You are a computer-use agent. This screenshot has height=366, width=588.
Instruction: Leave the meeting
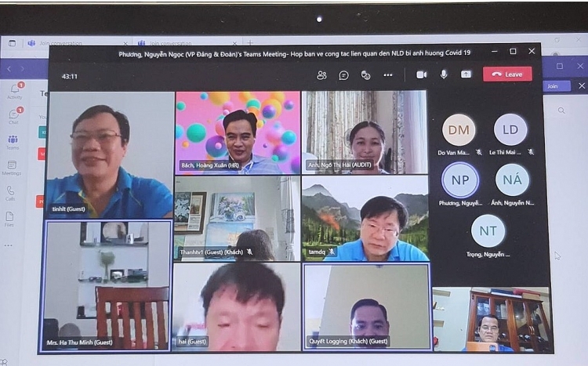pyautogui.click(x=507, y=74)
